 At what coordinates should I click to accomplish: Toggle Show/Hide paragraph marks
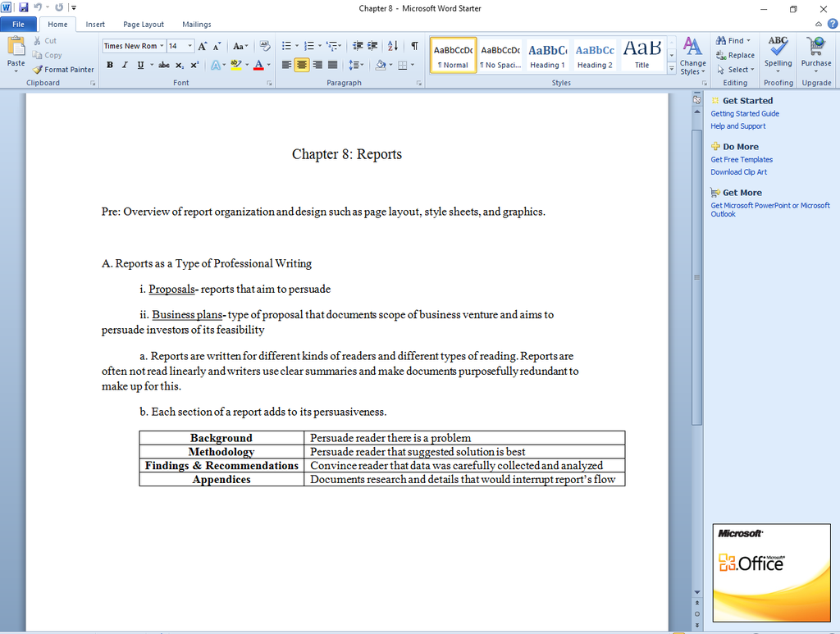pos(414,46)
